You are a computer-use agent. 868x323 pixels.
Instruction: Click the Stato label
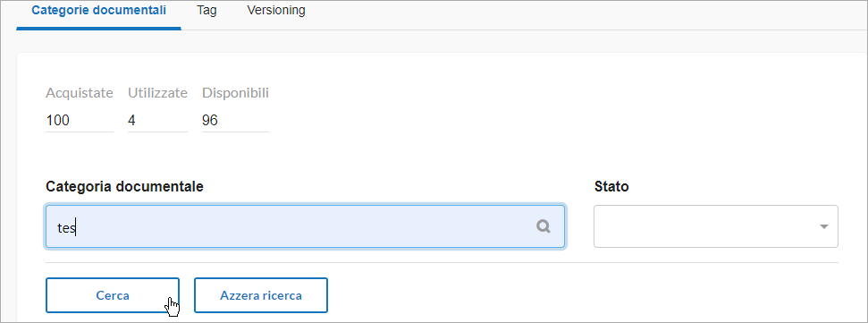tap(611, 187)
